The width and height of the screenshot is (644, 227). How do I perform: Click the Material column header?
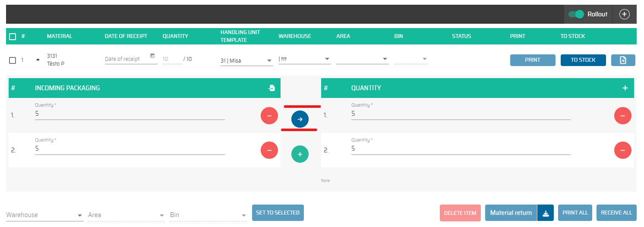pyautogui.click(x=60, y=36)
